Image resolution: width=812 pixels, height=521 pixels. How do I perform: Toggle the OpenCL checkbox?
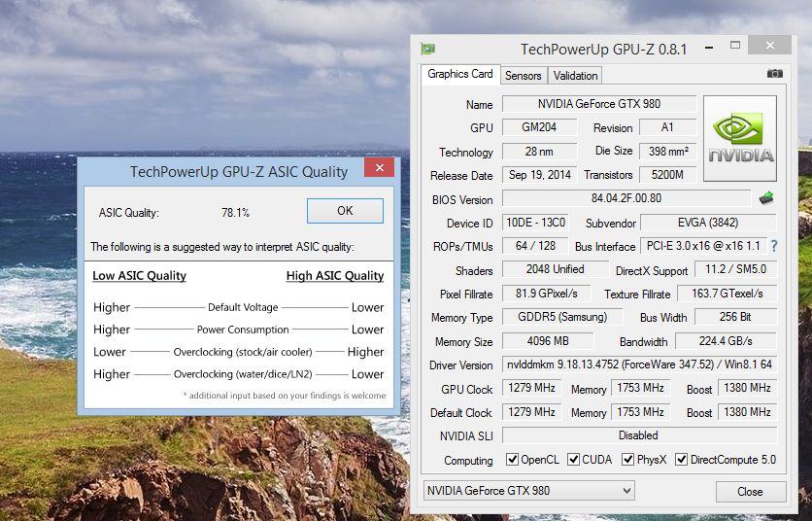(x=512, y=460)
